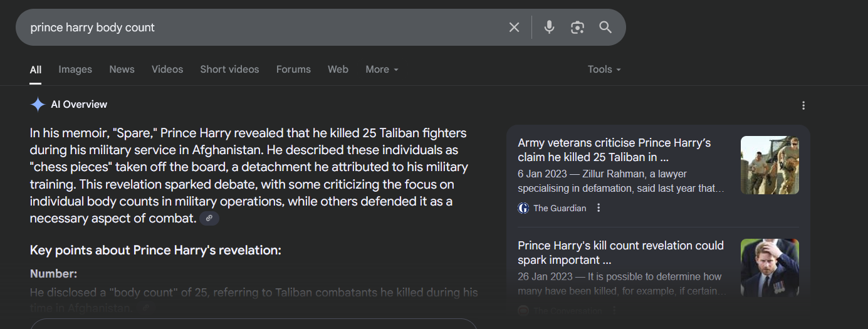Submit search with the magnifier icon
This screenshot has height=329, width=868.
605,27
